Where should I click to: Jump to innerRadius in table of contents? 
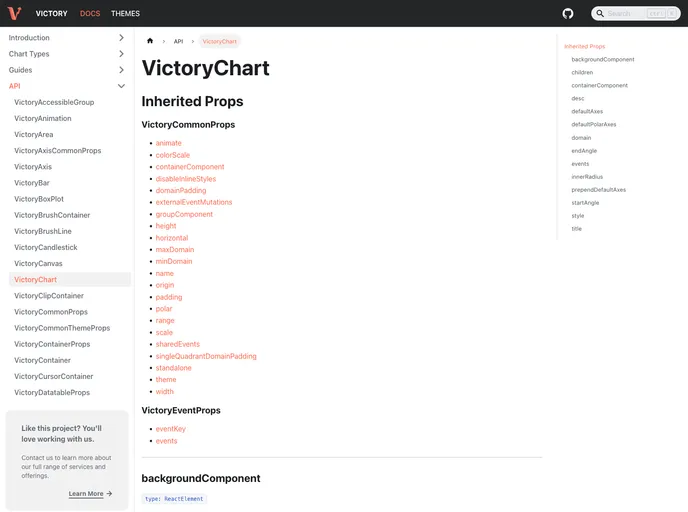(x=587, y=177)
